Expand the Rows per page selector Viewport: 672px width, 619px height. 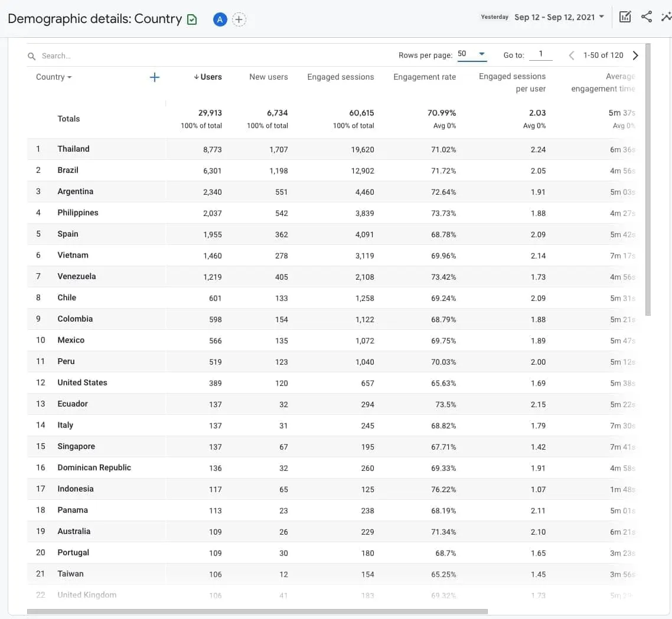(472, 54)
